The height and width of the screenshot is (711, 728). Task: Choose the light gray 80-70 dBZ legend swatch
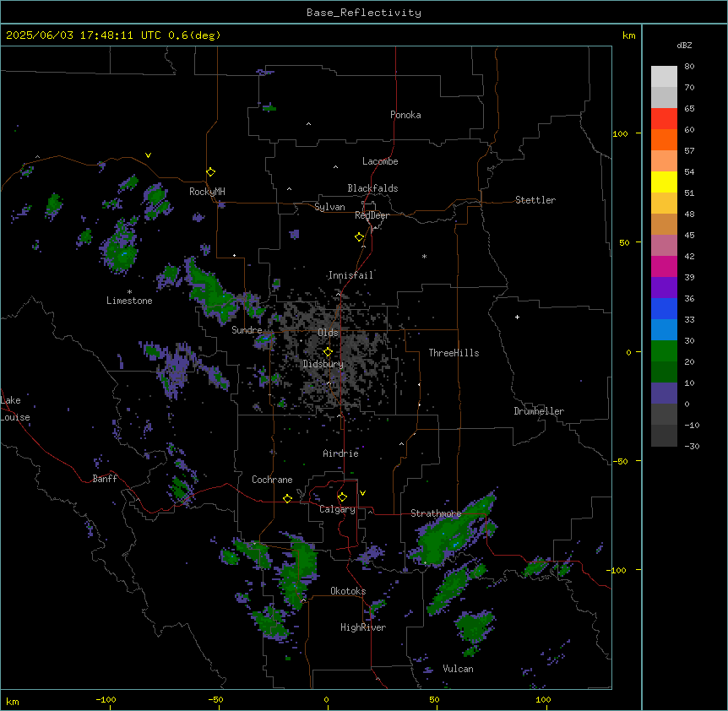click(x=664, y=77)
